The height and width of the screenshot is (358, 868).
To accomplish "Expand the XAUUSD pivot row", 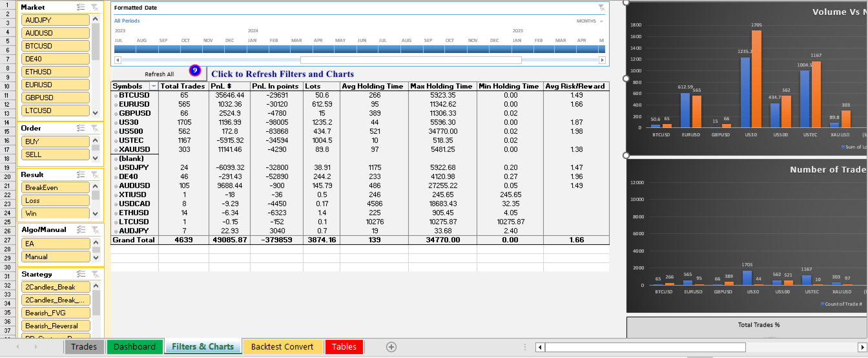I will (x=116, y=150).
